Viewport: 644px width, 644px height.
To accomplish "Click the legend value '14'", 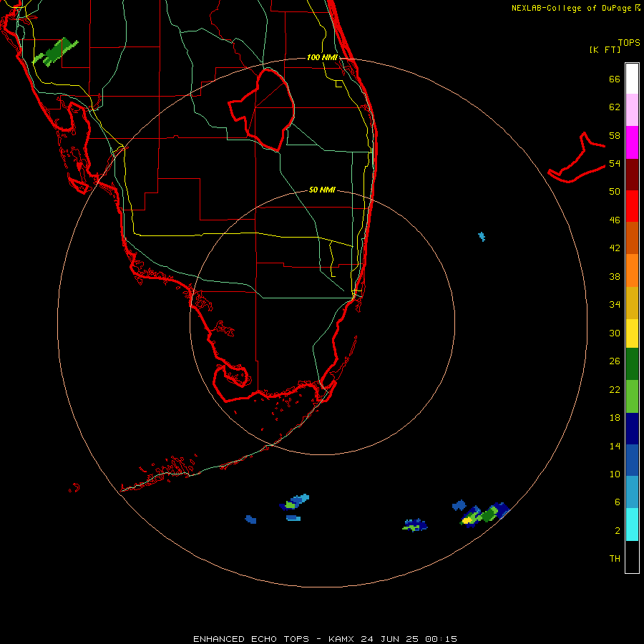I will pos(615,446).
